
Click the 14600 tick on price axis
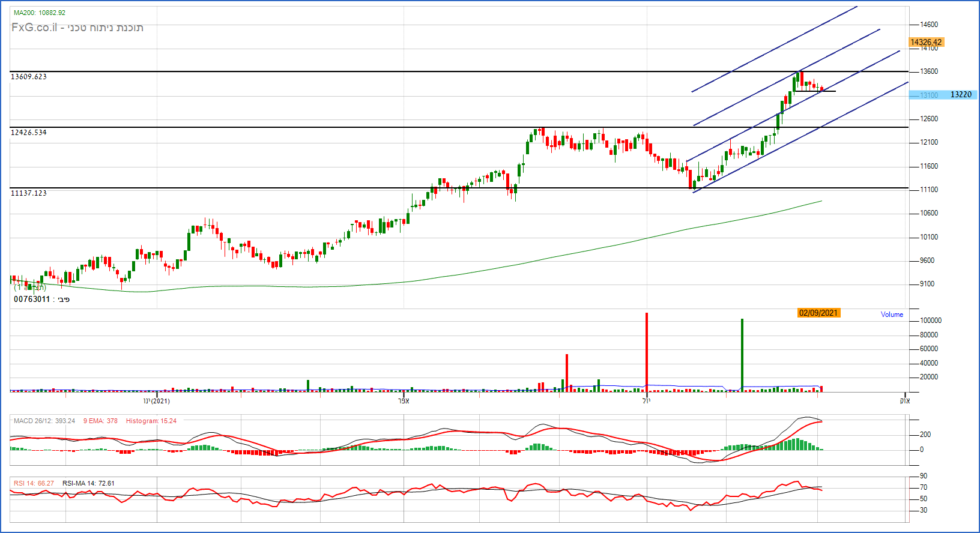tap(928, 25)
